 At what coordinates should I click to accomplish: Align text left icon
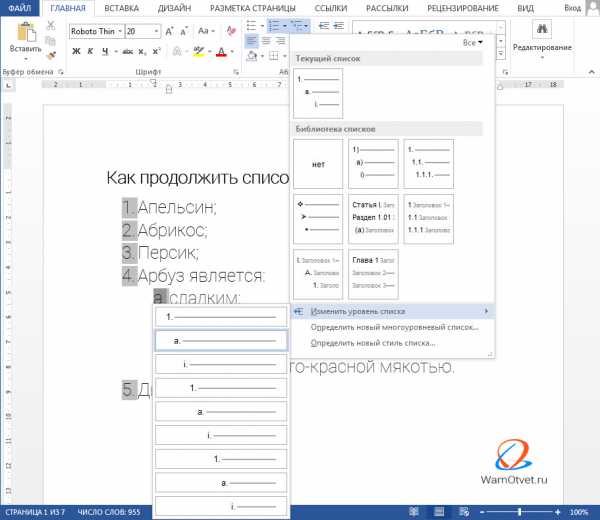[251, 41]
